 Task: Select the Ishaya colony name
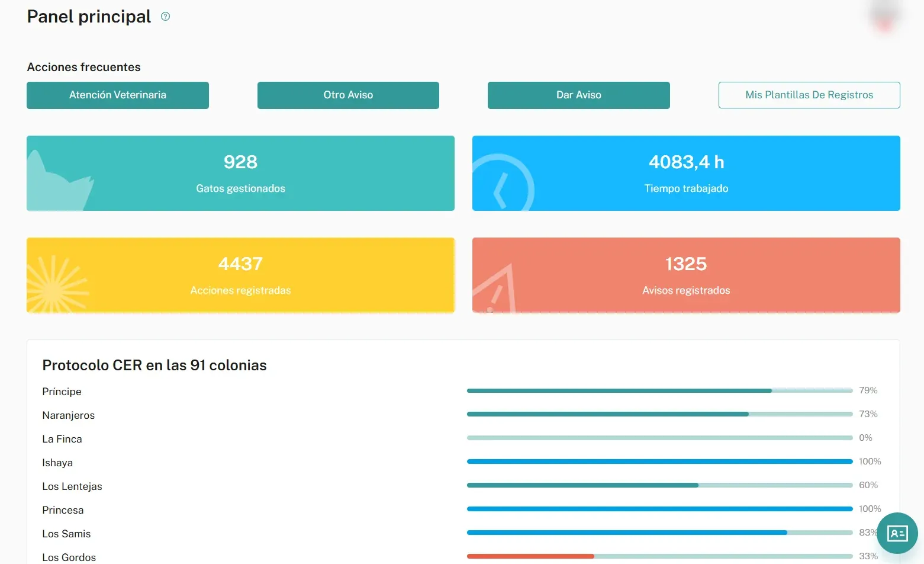pyautogui.click(x=57, y=463)
